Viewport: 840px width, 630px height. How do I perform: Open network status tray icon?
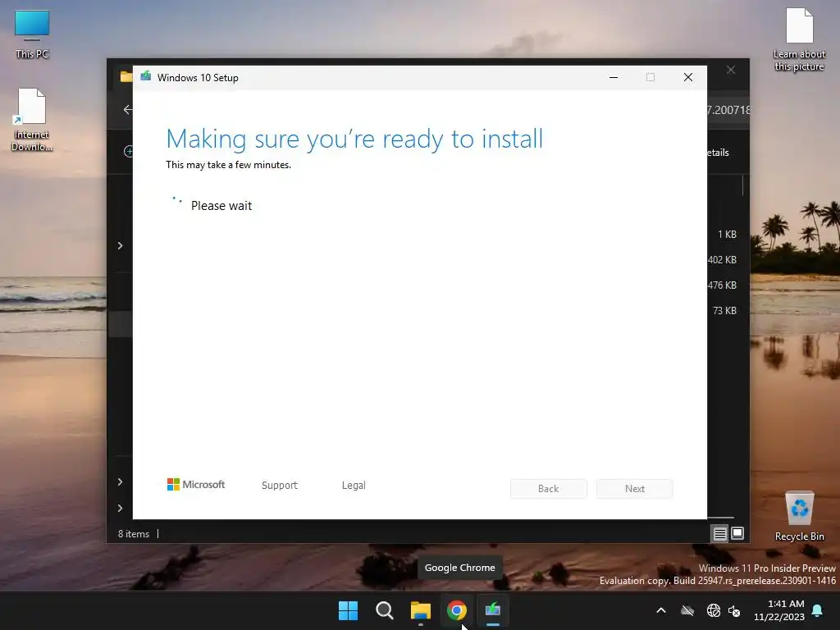[x=713, y=610]
